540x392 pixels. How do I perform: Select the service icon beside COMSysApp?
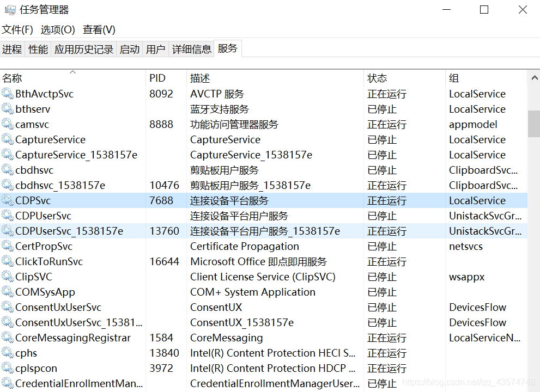coord(7,291)
